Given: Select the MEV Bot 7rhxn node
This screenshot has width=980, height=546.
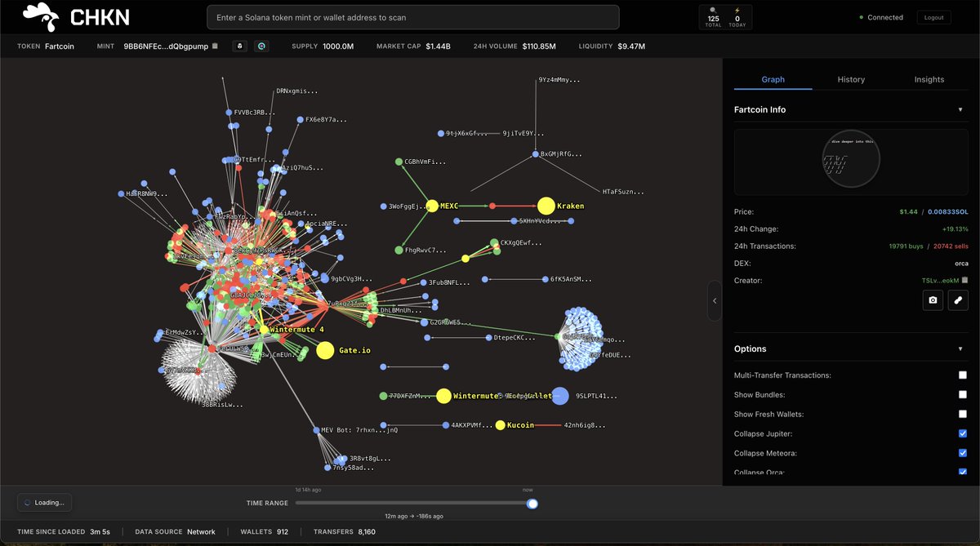Looking at the screenshot, I should [315, 430].
